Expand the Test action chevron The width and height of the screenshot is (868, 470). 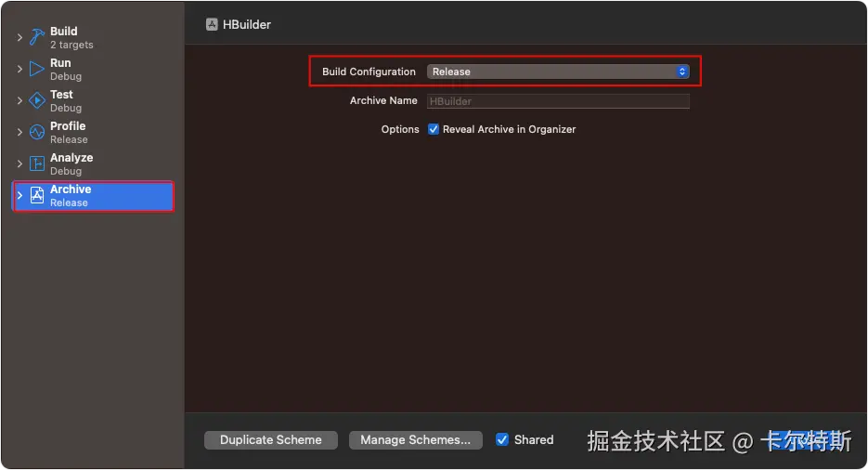19,100
